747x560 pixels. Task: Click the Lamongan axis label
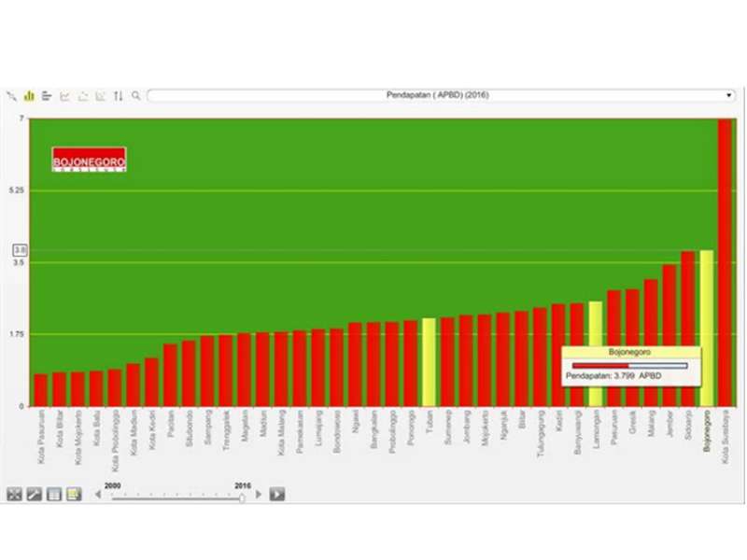tap(596, 429)
